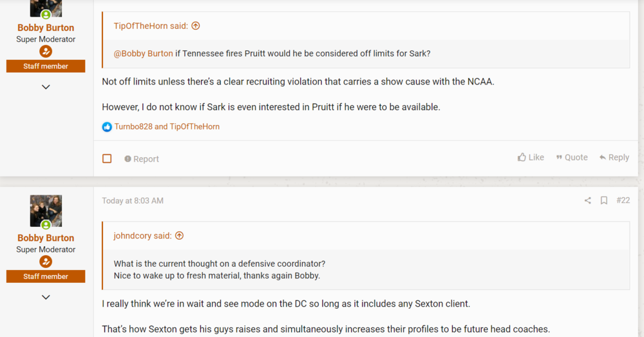
Task: Open post permalink #22
Action: pyautogui.click(x=623, y=200)
